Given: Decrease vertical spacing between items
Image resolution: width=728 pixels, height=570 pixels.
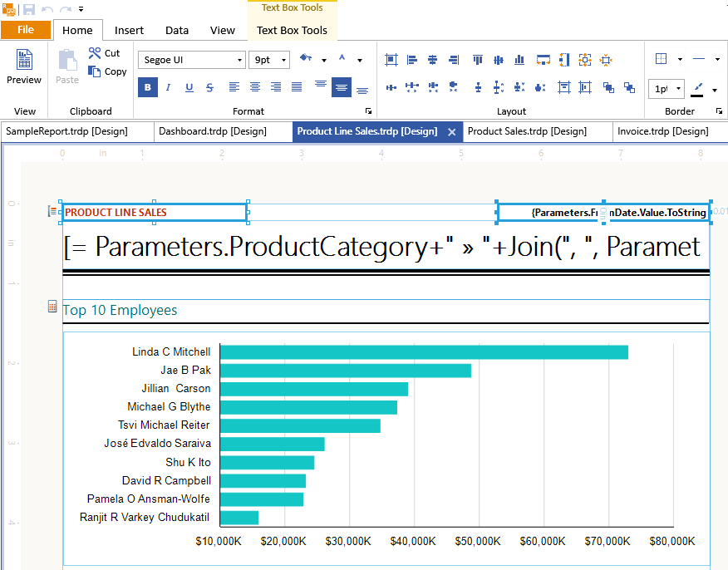Looking at the screenshot, I should click(519, 87).
